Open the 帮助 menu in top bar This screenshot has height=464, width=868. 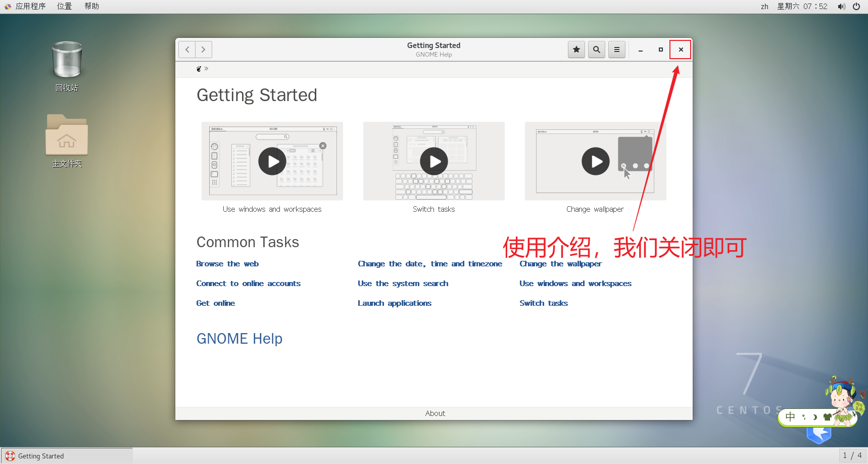pyautogui.click(x=91, y=7)
